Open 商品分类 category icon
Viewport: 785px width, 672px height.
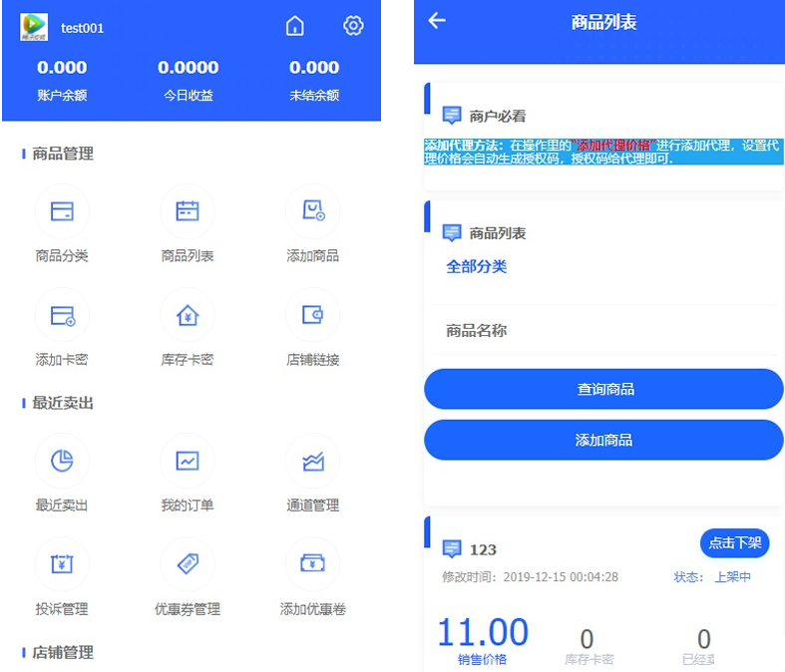(x=62, y=211)
